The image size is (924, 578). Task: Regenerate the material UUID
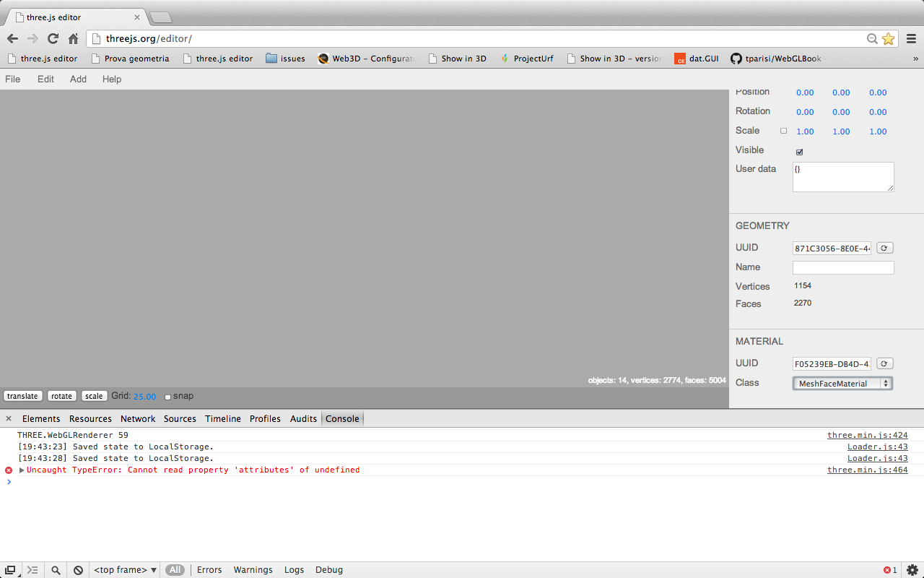(884, 363)
